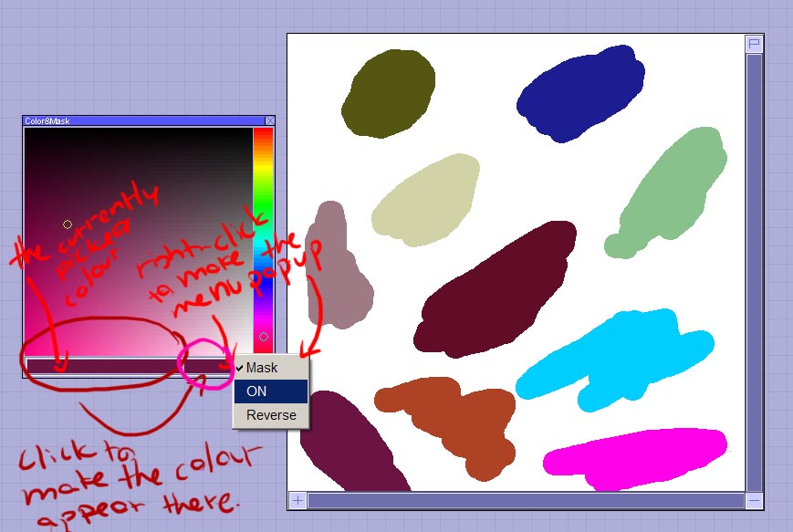793x532 pixels.
Task: Click the circular picker marker in the color square
Action: 68,224
